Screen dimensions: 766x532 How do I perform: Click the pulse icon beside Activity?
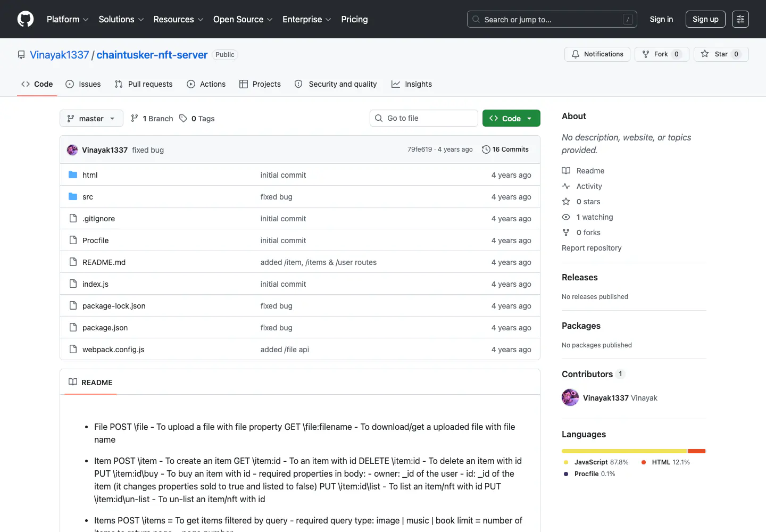click(x=566, y=186)
